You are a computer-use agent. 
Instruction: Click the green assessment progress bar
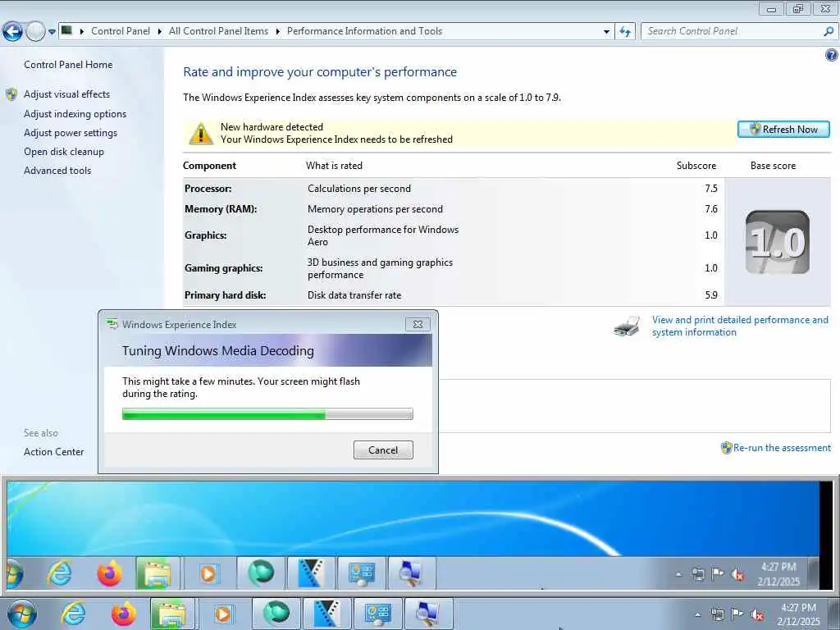(267, 413)
